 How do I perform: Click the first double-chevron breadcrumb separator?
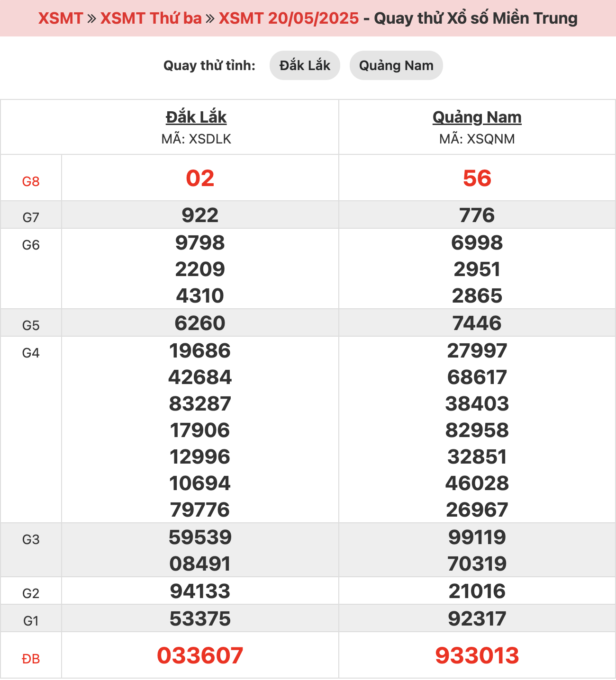92,19
